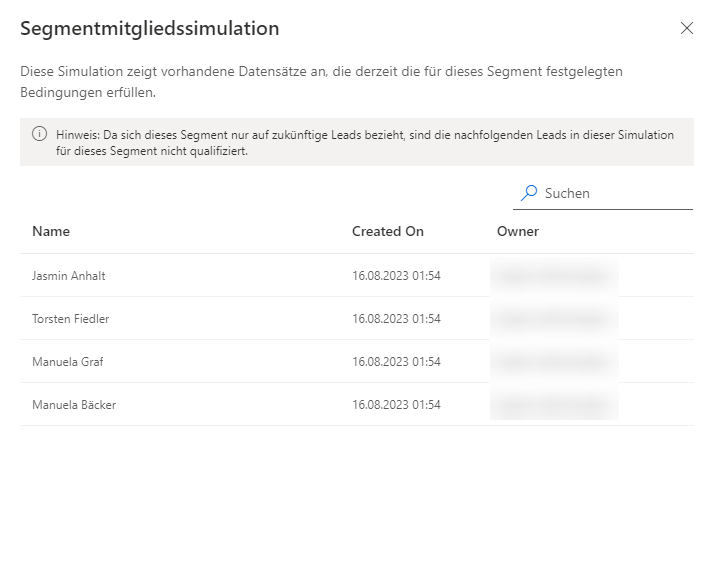Screen dimensions: 721x563
Task: Click created date of Manuela Bäcker
Action: click(396, 404)
